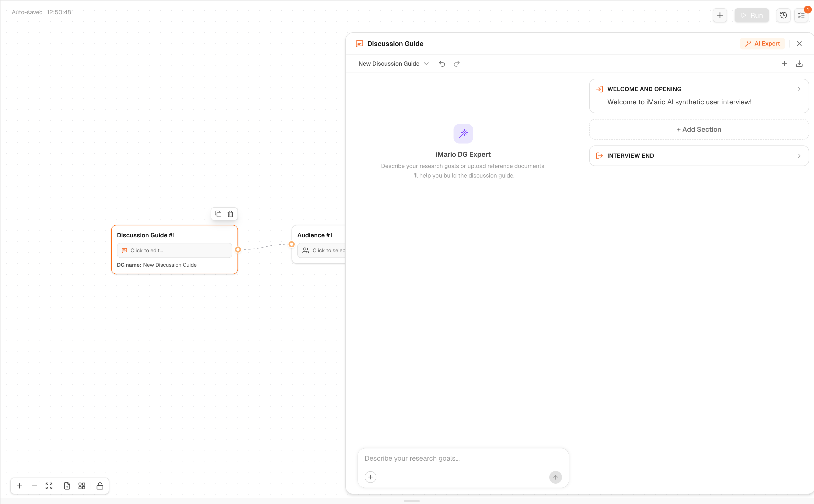Viewport: 814px width, 504px height.
Task: Click the download discussion guide icon
Action: [799, 64]
